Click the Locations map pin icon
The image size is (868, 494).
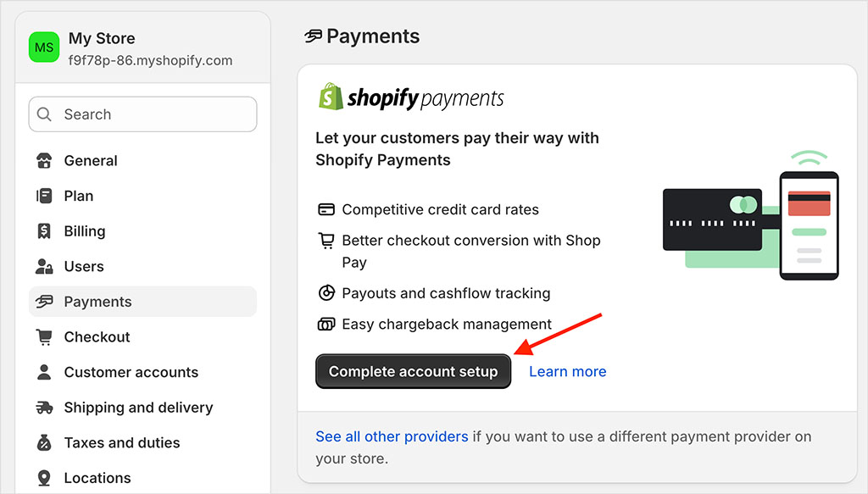[42, 477]
